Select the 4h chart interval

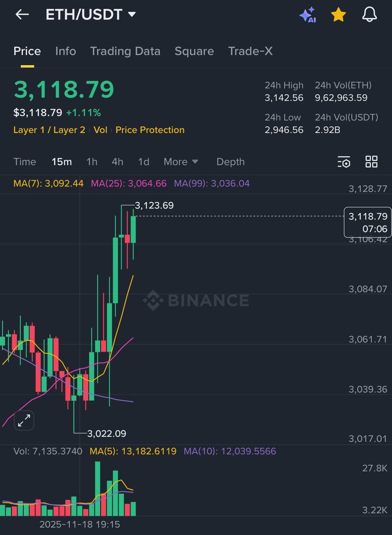pos(117,162)
